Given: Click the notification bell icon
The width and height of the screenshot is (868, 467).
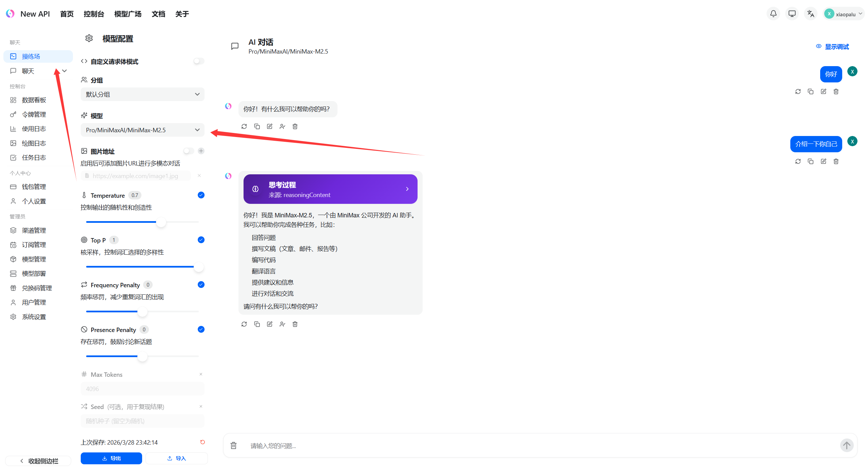Looking at the screenshot, I should click(x=773, y=14).
